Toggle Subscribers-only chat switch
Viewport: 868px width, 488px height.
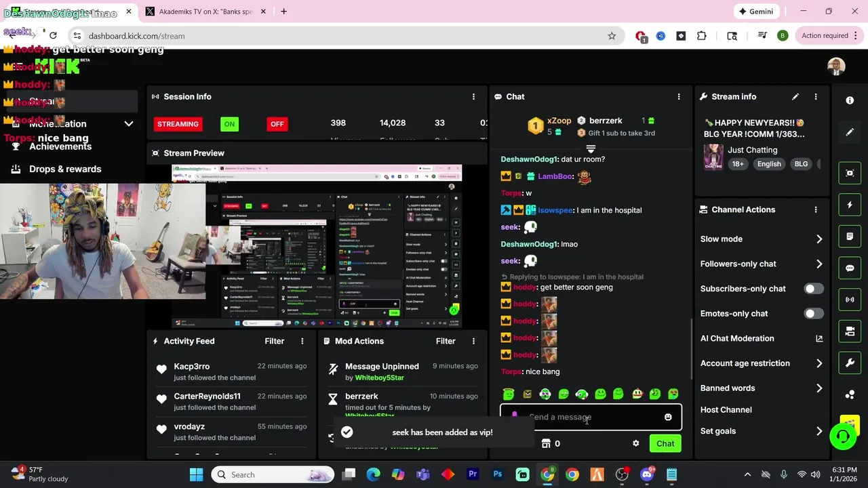(813, 289)
